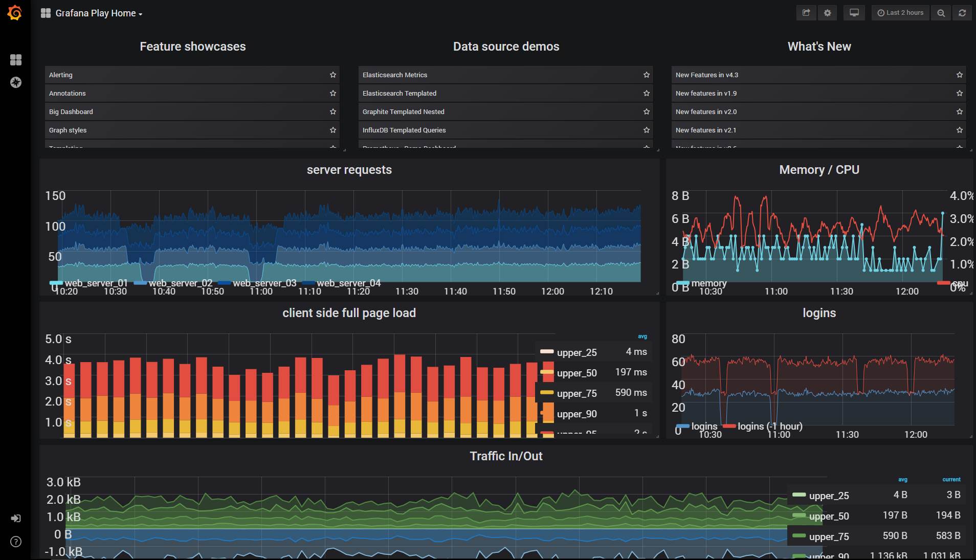Click the Sign in icon in sidebar

point(16,518)
